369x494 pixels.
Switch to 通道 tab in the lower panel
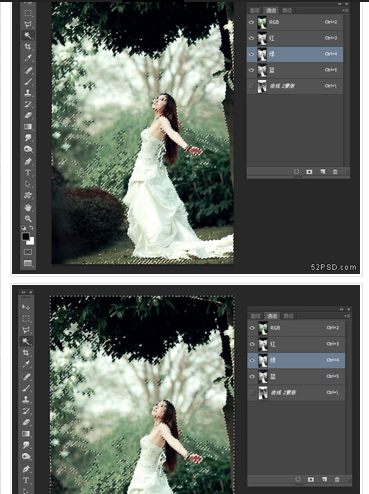[272, 316]
